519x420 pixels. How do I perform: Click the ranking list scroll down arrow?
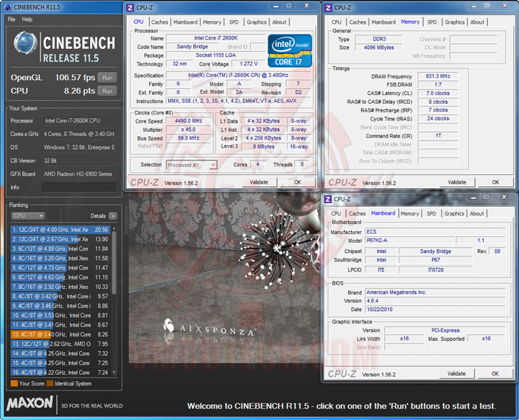pos(114,372)
